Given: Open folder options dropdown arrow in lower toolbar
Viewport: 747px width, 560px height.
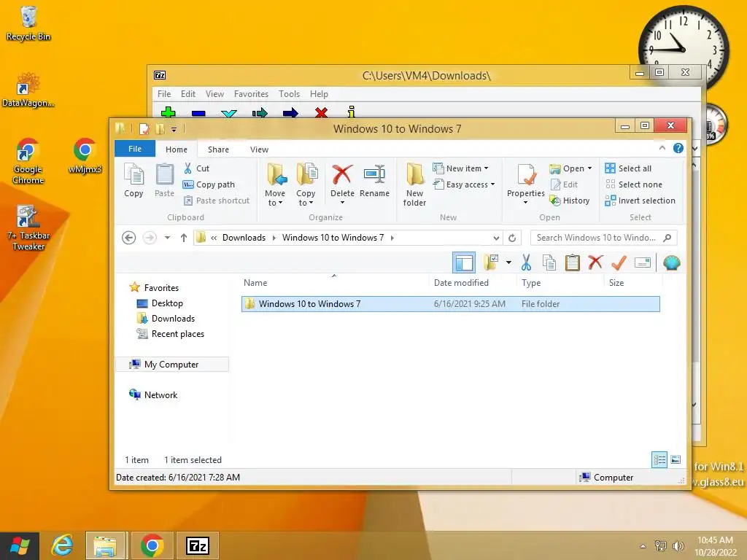Looking at the screenshot, I should 508,262.
